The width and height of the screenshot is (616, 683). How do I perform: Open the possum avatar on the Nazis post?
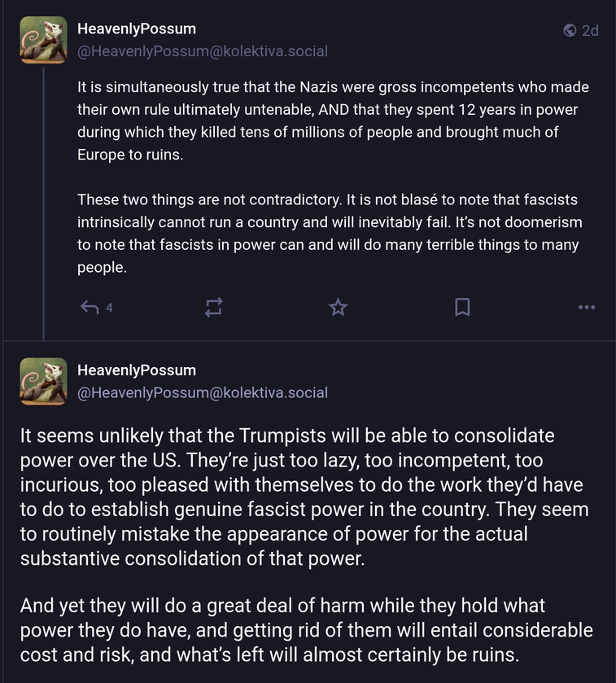pos(44,40)
